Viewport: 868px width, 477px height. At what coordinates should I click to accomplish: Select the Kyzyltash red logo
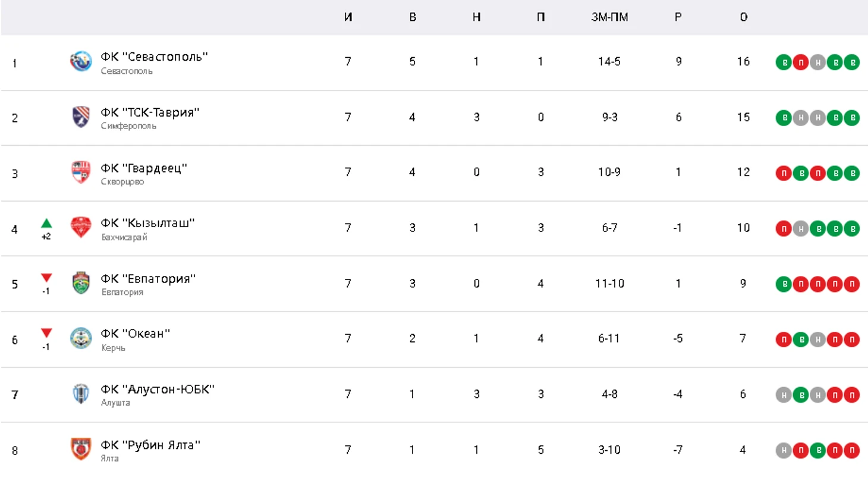click(81, 228)
